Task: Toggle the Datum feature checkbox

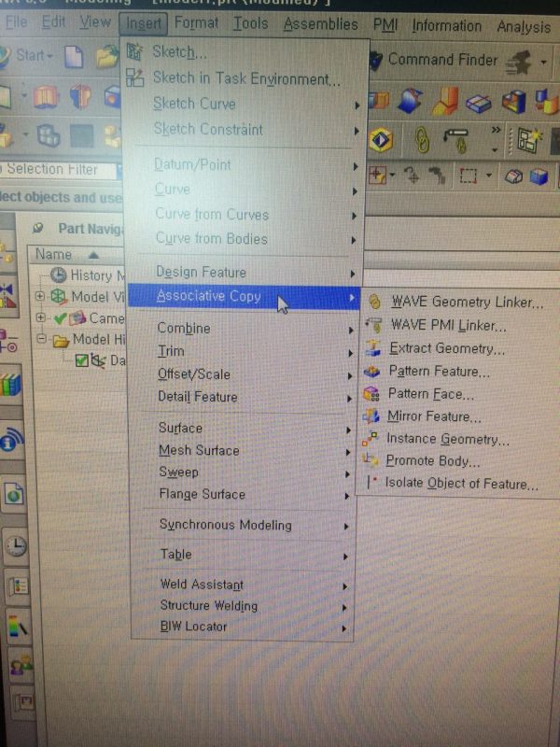Action: pos(82,360)
